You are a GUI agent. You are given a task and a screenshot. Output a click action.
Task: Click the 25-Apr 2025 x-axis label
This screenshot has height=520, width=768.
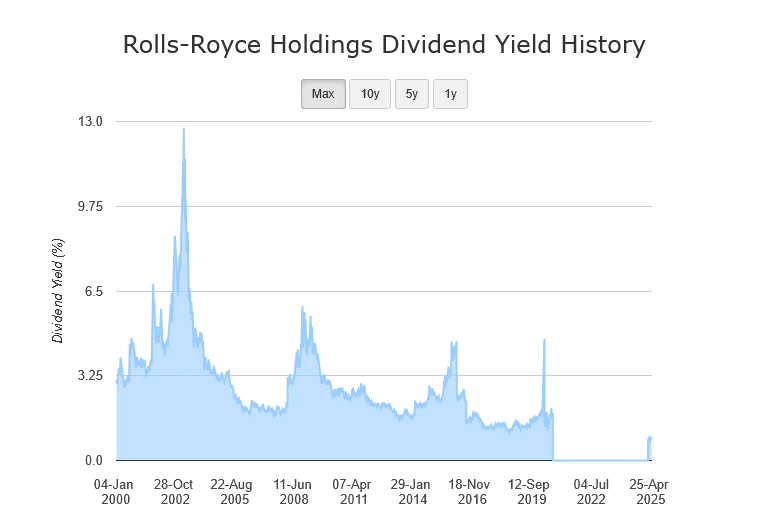click(x=650, y=491)
